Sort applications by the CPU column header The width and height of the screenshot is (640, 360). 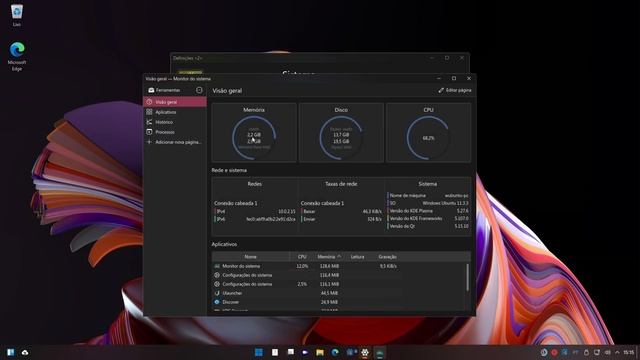[x=302, y=257]
